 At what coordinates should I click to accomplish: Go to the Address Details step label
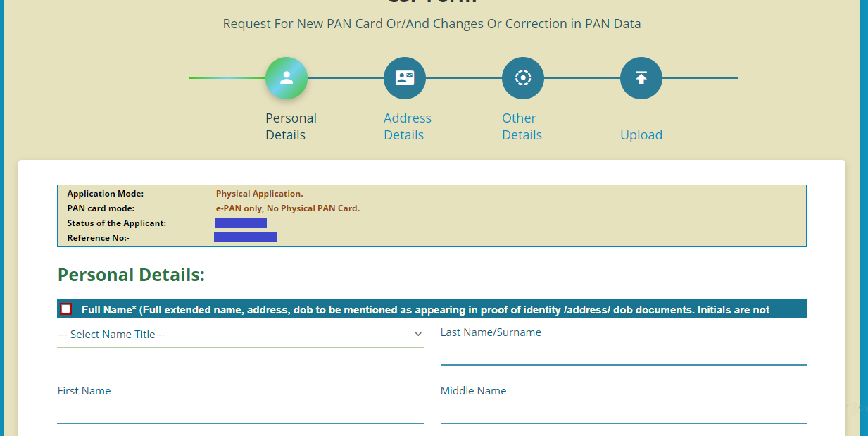point(408,127)
